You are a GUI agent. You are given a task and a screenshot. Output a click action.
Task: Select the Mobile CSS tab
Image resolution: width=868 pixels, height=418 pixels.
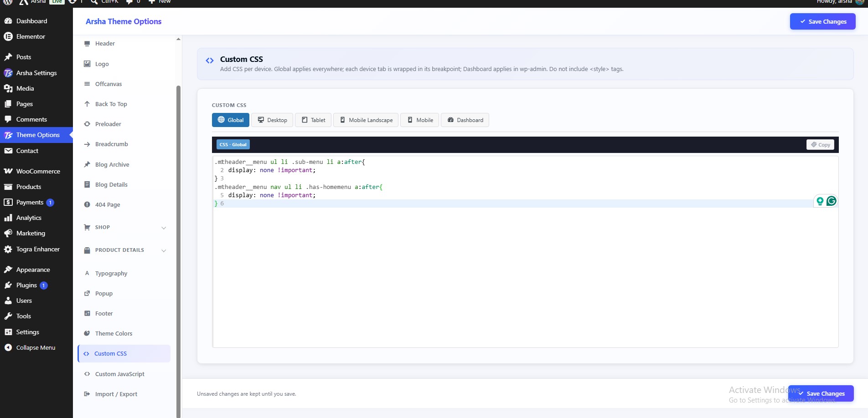(x=420, y=120)
